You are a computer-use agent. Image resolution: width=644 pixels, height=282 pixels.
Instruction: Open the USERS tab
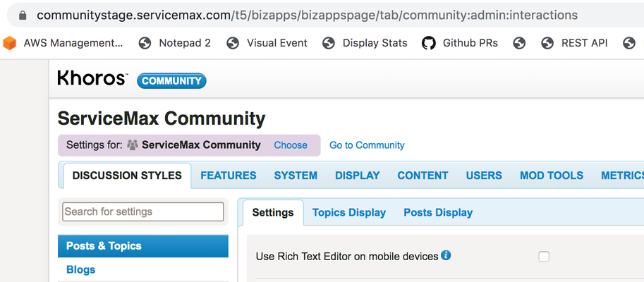pyautogui.click(x=484, y=176)
